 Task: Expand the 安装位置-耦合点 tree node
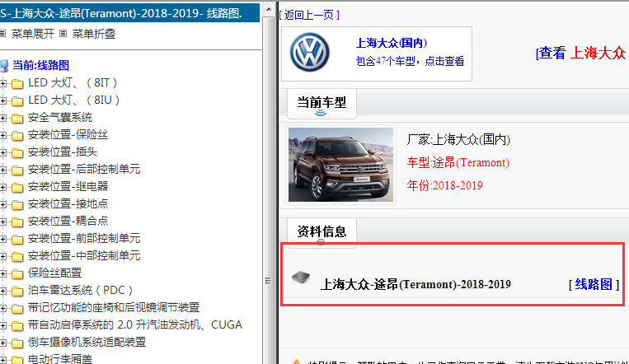point(2,222)
